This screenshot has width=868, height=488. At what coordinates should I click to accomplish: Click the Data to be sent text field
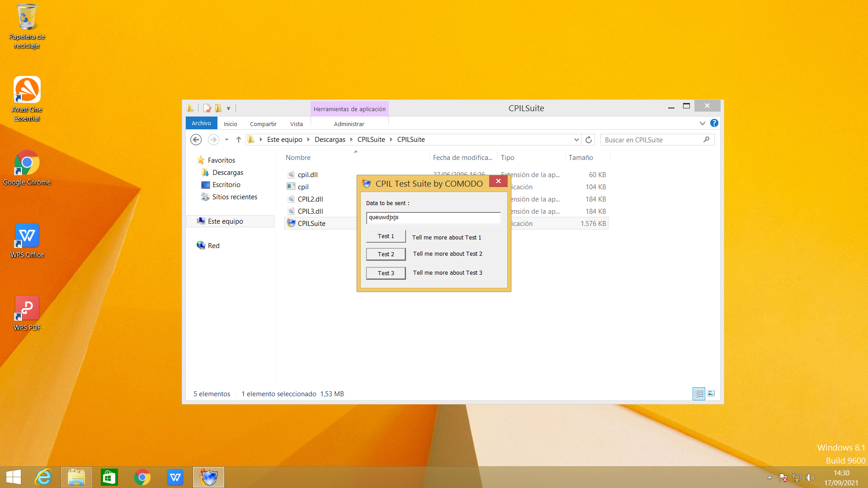433,218
